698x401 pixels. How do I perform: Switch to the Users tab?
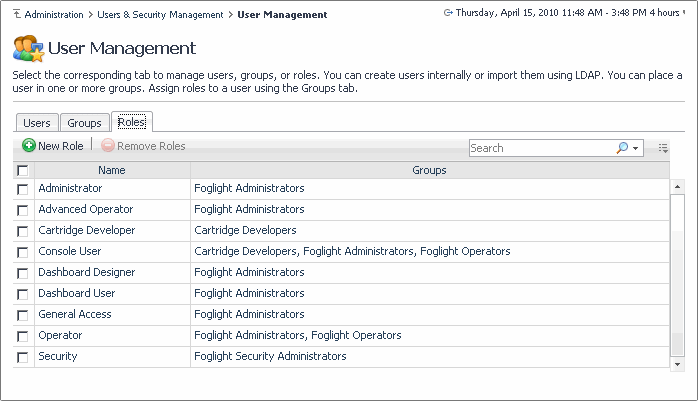point(37,123)
